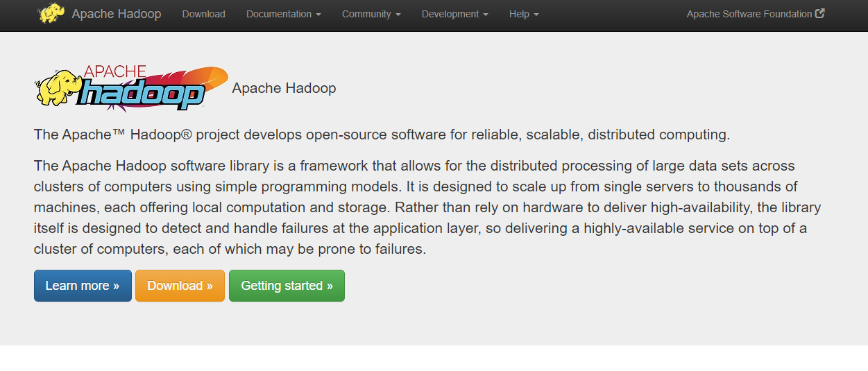Click the paragraph beginning 'The Apache Hadoop software library'

427,207
